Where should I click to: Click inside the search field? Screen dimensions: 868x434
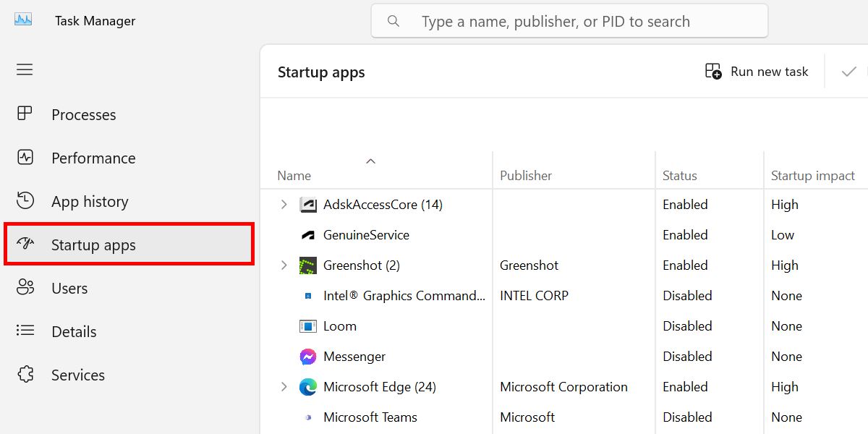(x=569, y=21)
